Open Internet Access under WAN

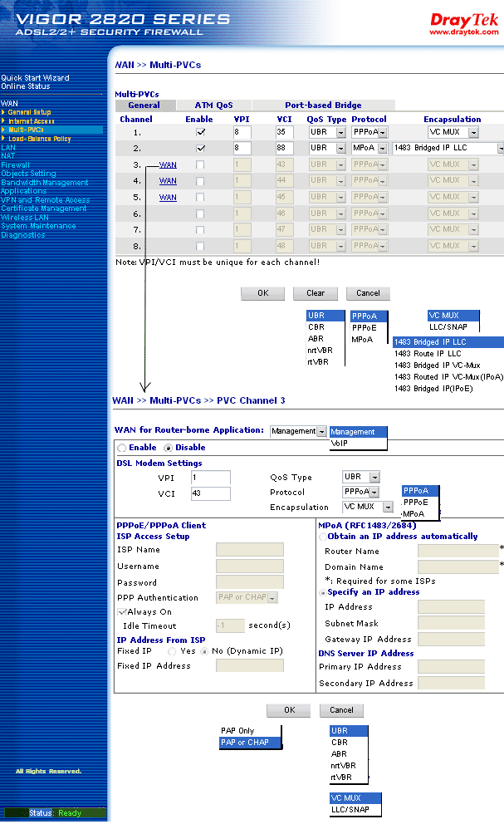coord(31,121)
